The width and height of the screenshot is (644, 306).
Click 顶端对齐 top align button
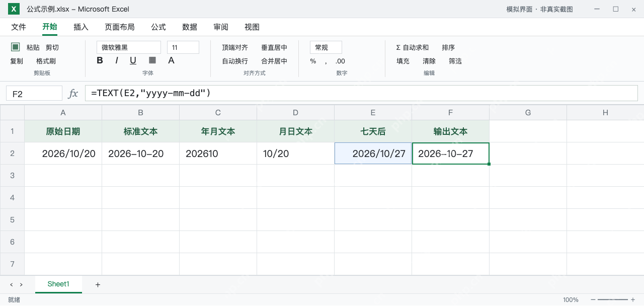click(x=235, y=47)
